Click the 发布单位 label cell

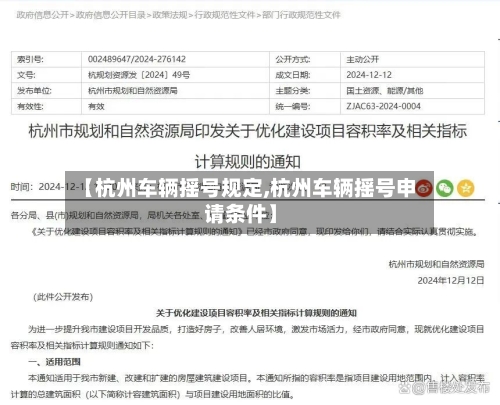click(47, 91)
